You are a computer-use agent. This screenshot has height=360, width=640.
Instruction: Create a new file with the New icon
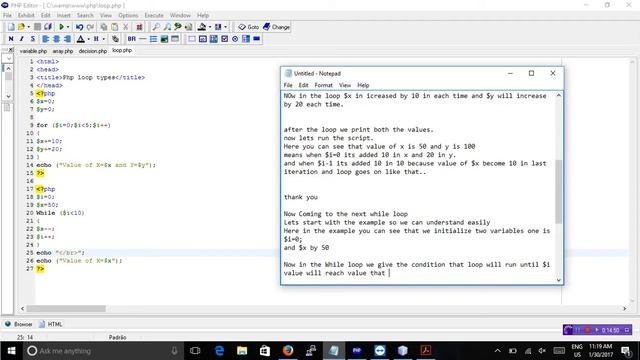pos(11,27)
